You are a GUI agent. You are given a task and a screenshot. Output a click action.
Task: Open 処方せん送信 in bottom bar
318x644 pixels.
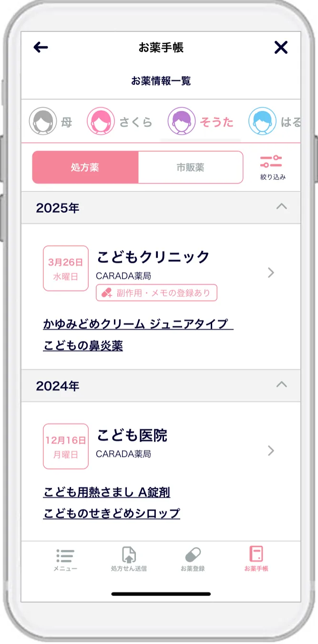[129, 556]
